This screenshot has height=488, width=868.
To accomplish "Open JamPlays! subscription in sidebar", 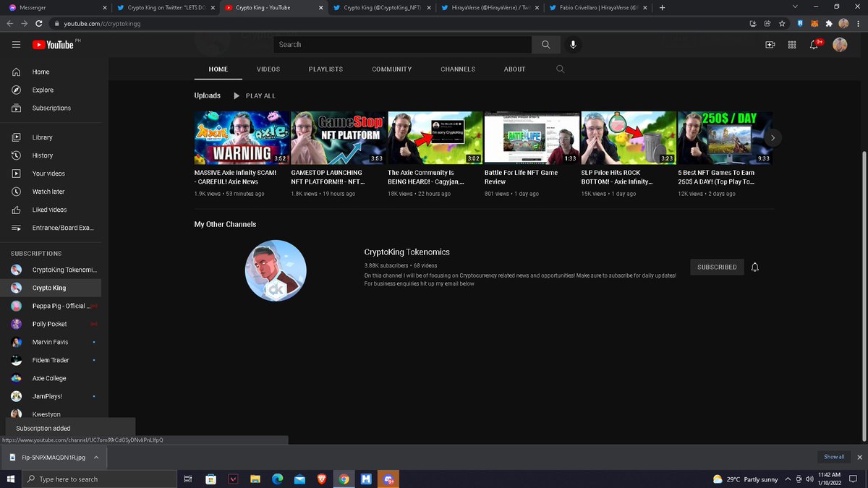I will tap(51, 396).
